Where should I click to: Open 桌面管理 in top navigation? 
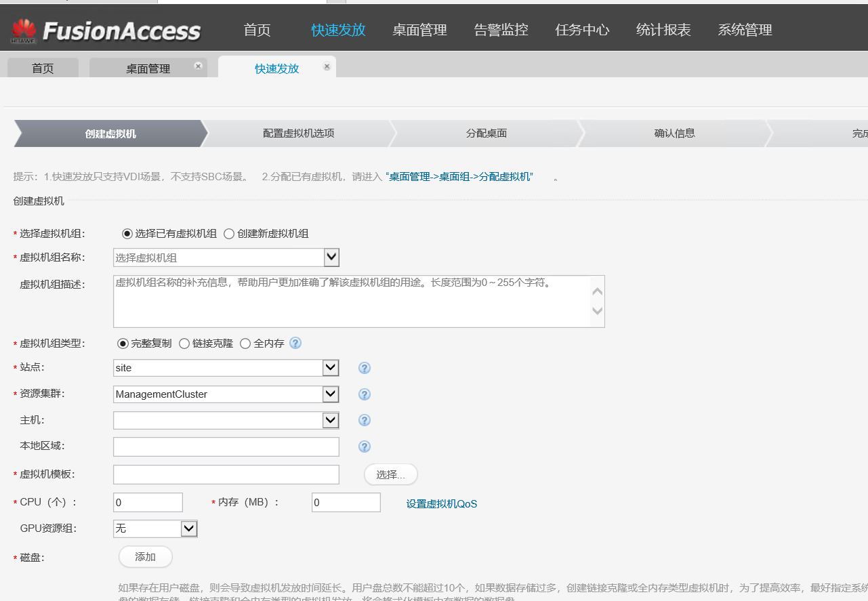coord(420,30)
